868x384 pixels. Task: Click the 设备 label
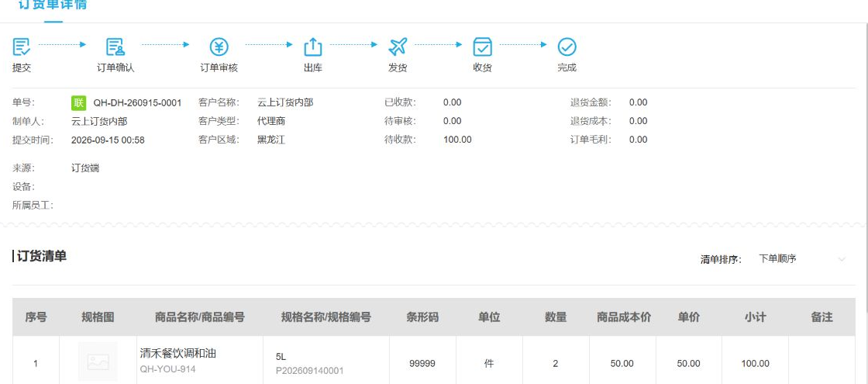[x=23, y=187]
